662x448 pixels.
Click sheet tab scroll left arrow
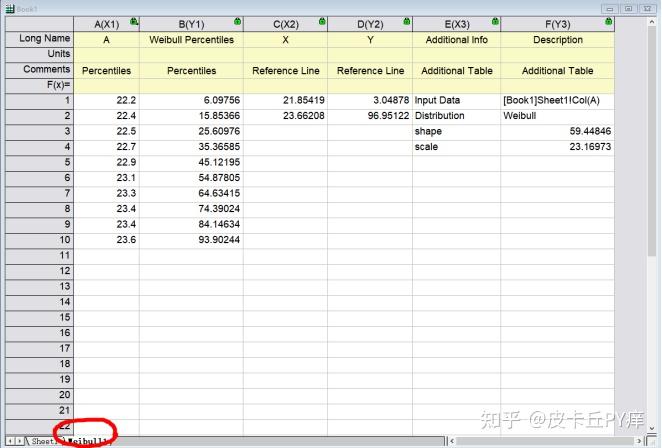pos(10,441)
